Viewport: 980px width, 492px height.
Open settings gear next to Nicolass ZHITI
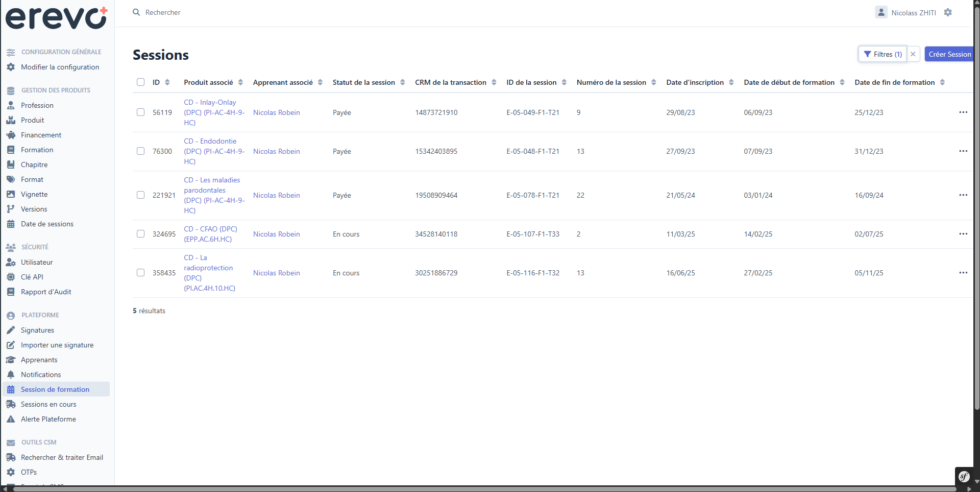tap(948, 12)
